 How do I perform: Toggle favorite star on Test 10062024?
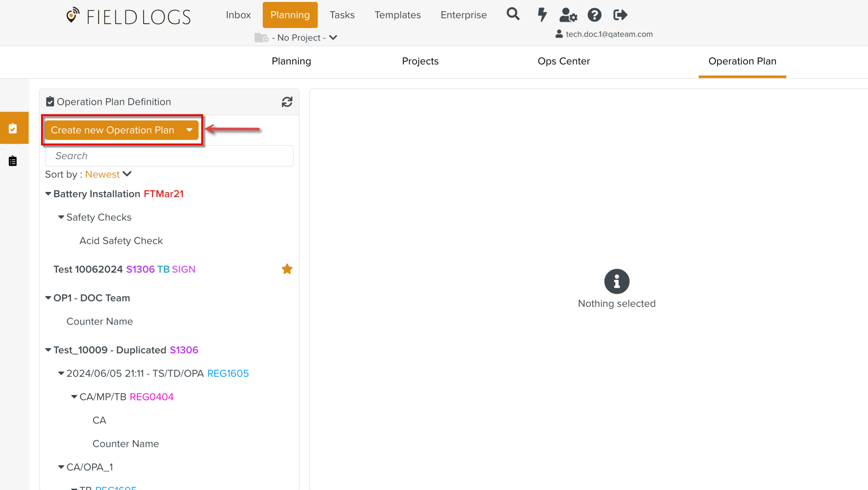click(x=287, y=269)
